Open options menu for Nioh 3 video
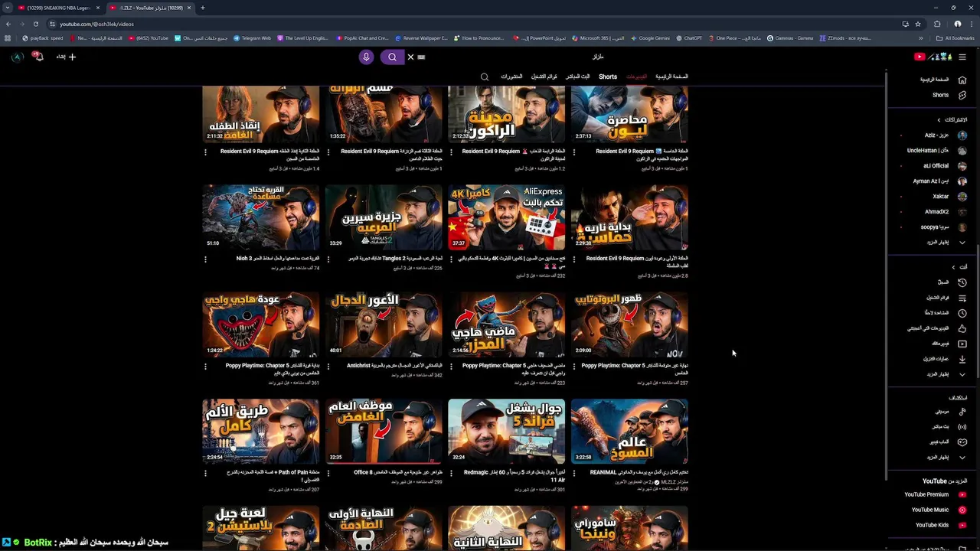The image size is (980, 551). [205, 259]
